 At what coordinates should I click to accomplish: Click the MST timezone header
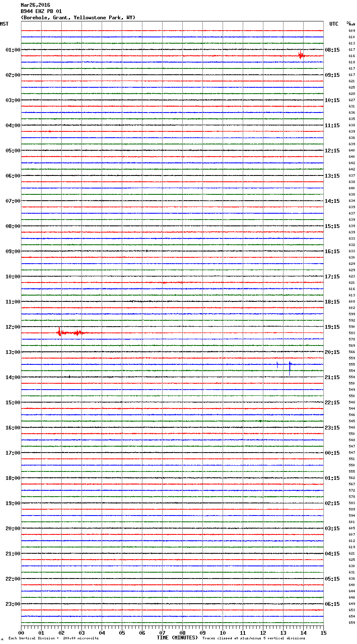pos(4,24)
